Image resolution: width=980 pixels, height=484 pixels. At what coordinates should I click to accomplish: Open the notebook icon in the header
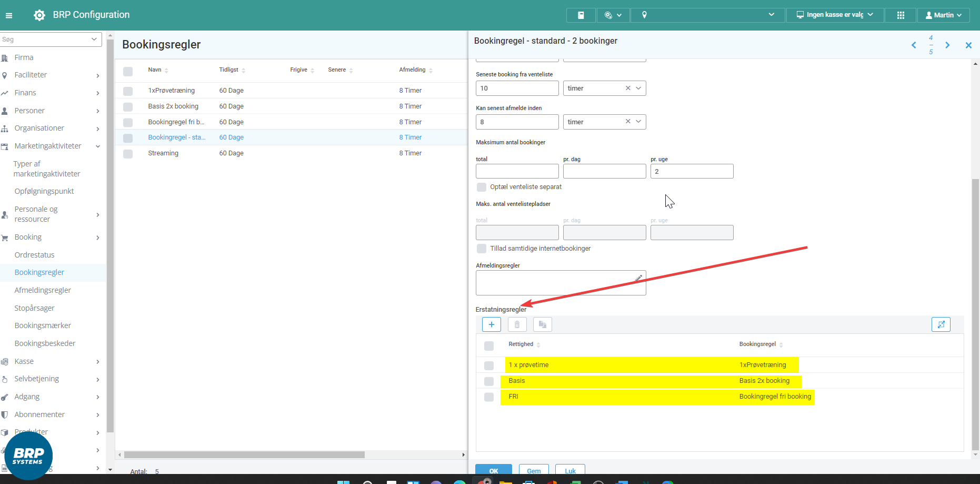pyautogui.click(x=581, y=15)
